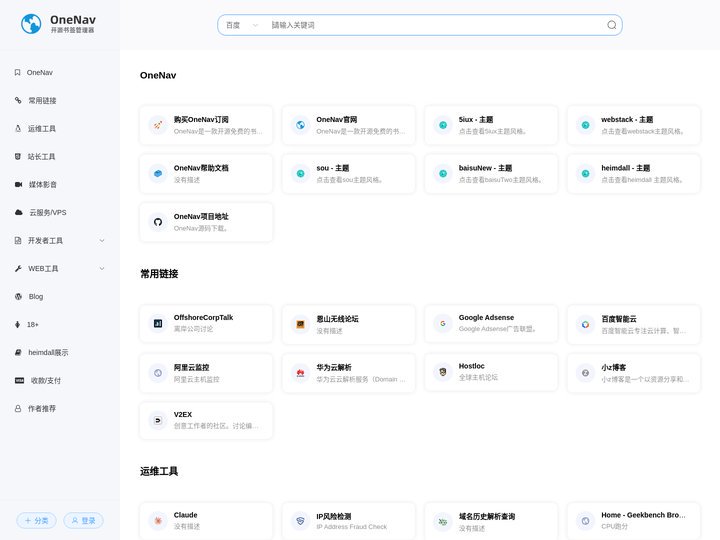The image size is (720, 540).
Task: Click the WordPress icon beside Blog
Action: click(18, 297)
